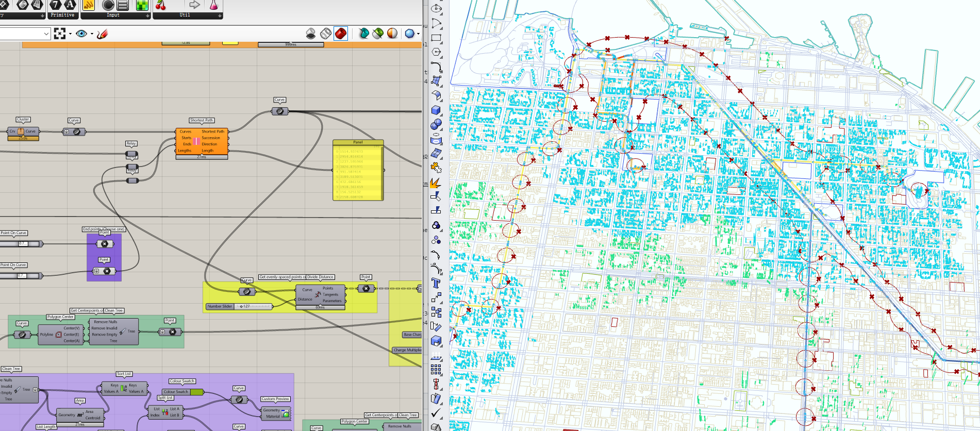Image resolution: width=980 pixels, height=431 pixels.
Task: Select the Polygon Center component icon
Action: 59,335
